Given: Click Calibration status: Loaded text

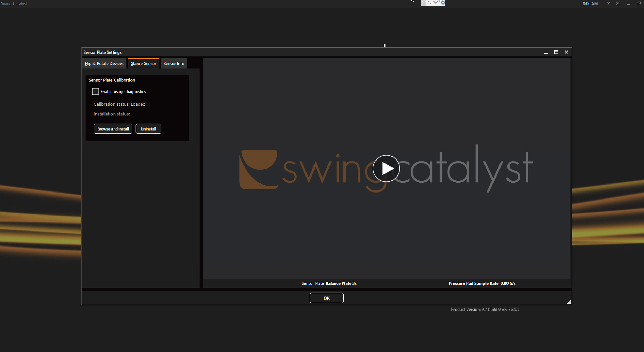Looking at the screenshot, I should [x=119, y=104].
